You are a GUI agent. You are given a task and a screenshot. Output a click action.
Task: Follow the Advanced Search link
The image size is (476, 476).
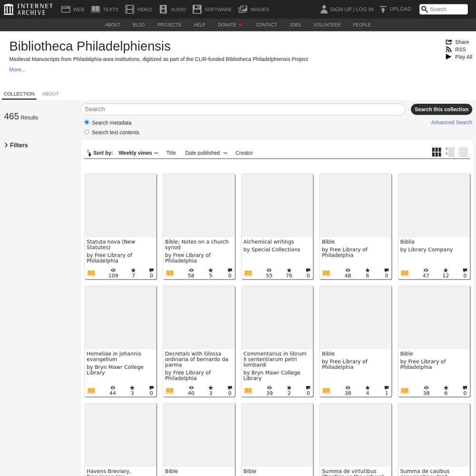pyautogui.click(x=451, y=122)
